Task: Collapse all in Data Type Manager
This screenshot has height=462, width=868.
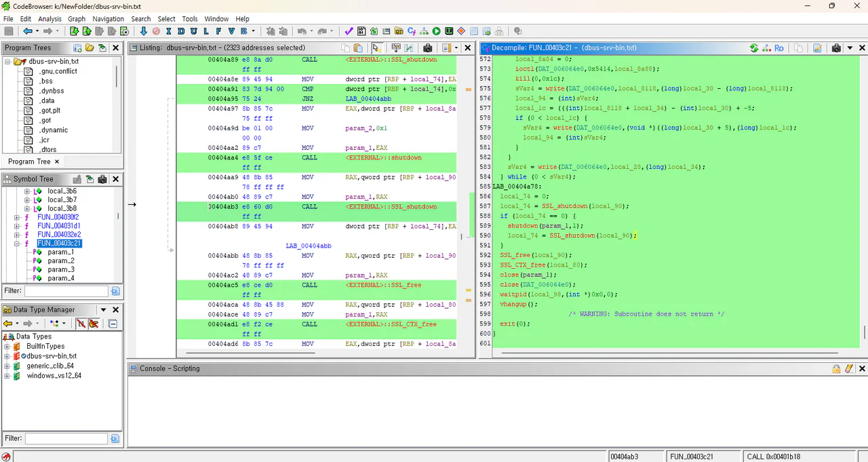Action: tap(113, 324)
